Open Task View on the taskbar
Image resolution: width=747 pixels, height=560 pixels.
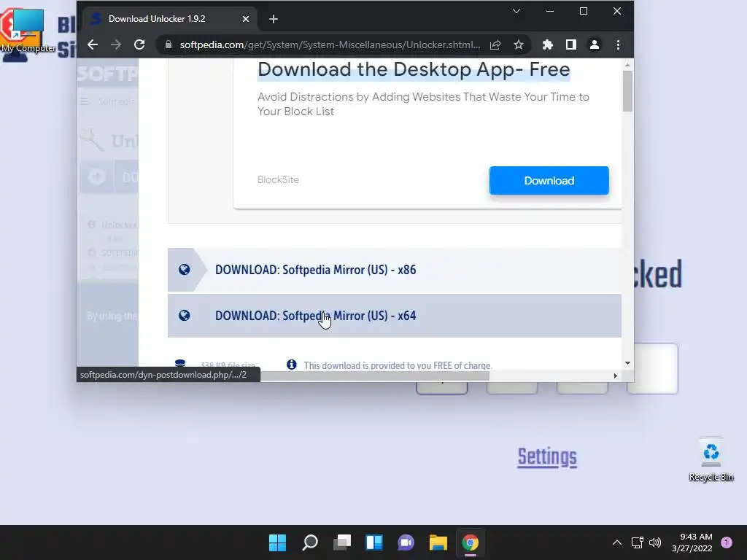(x=341, y=542)
